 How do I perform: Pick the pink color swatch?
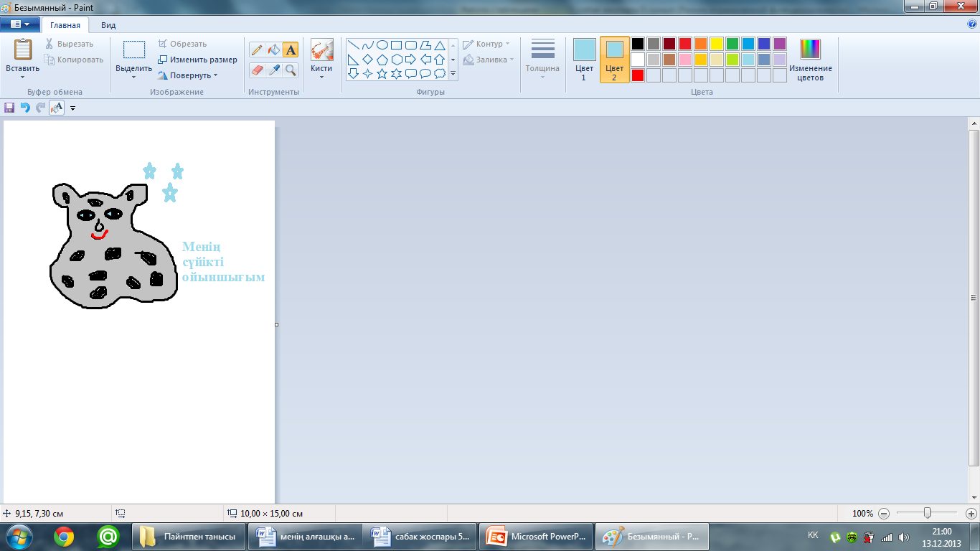click(685, 60)
